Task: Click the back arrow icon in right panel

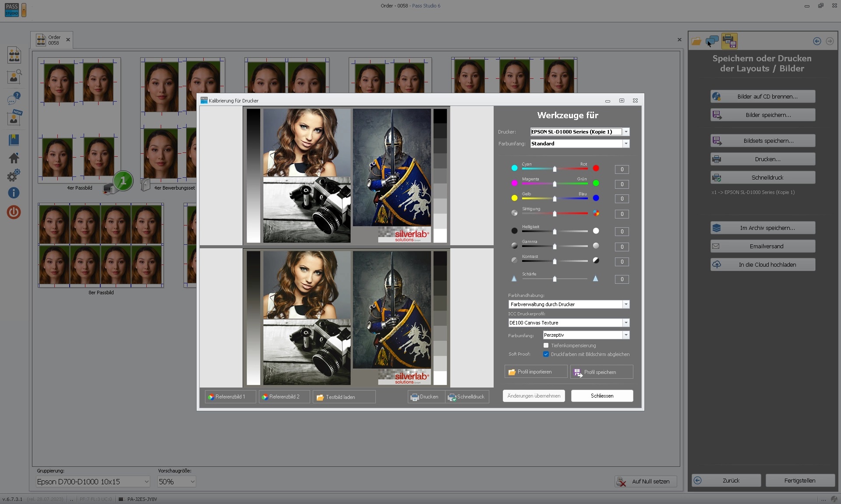Action: pyautogui.click(x=817, y=41)
